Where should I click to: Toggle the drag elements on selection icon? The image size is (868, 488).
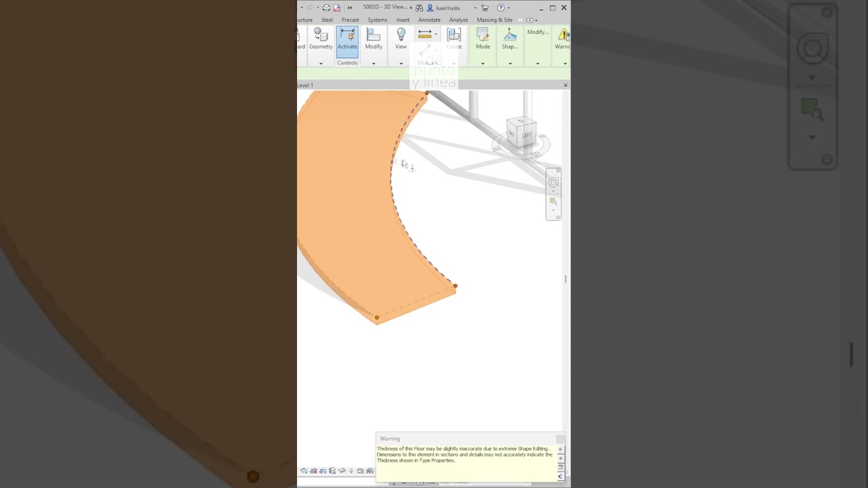click(x=351, y=471)
